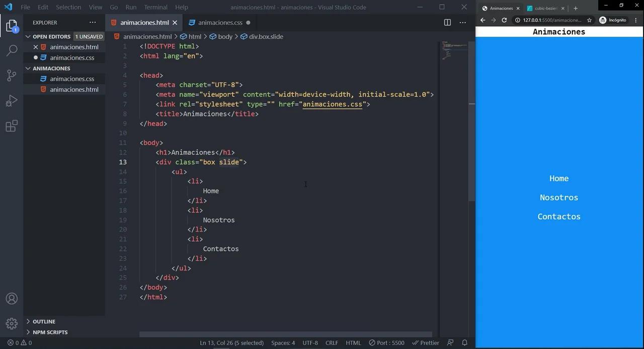Screen dimensions: 644x349
Task: Open the Terminal menu
Action: [x=155, y=7]
